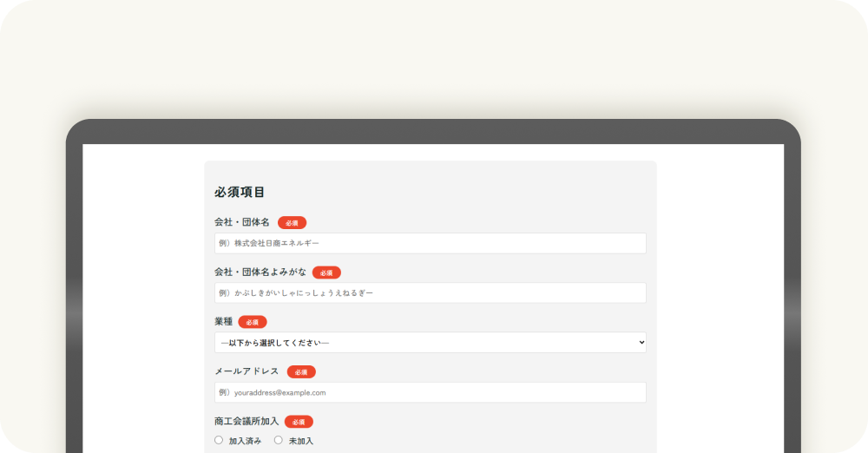
Task: Click the 会社・団体名 text input field
Action: [x=430, y=243]
